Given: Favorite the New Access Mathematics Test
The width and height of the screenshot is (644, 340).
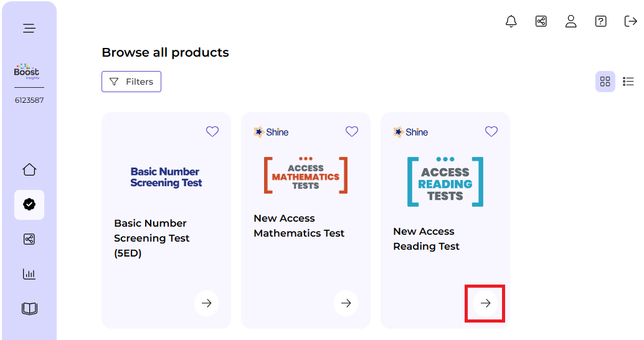Looking at the screenshot, I should pyautogui.click(x=352, y=131).
